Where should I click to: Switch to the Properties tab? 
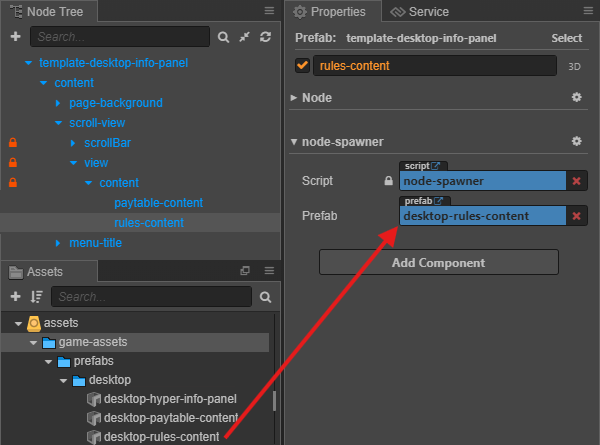point(331,11)
